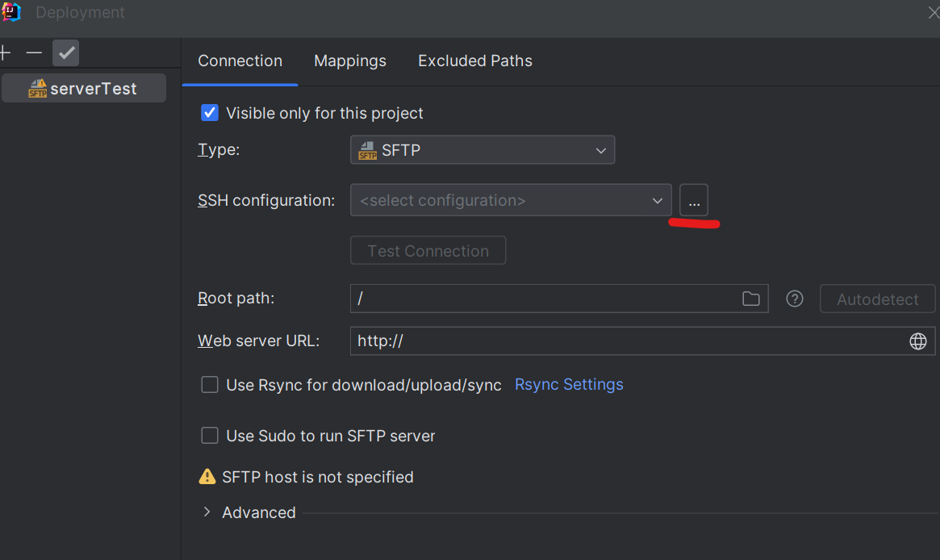Screen dimensions: 940x560
Task: Uncheck Visible only for this project
Action: (x=210, y=113)
